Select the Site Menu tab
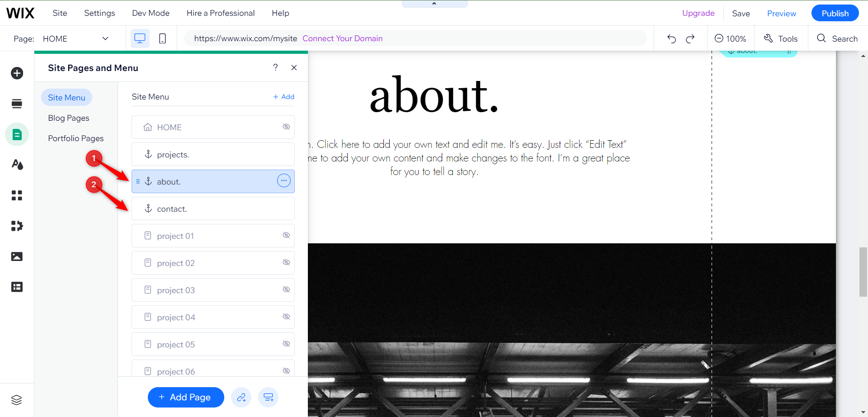This screenshot has width=868, height=417. coord(66,98)
